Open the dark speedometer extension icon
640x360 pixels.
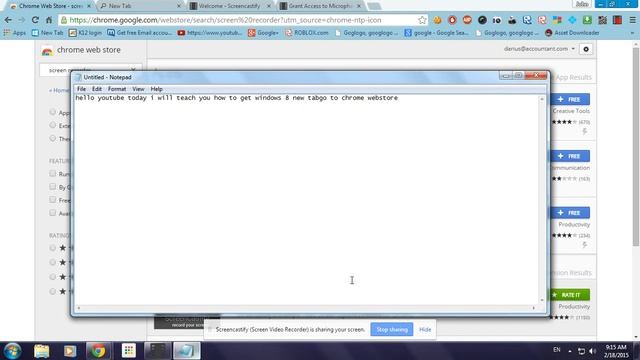pos(482,20)
